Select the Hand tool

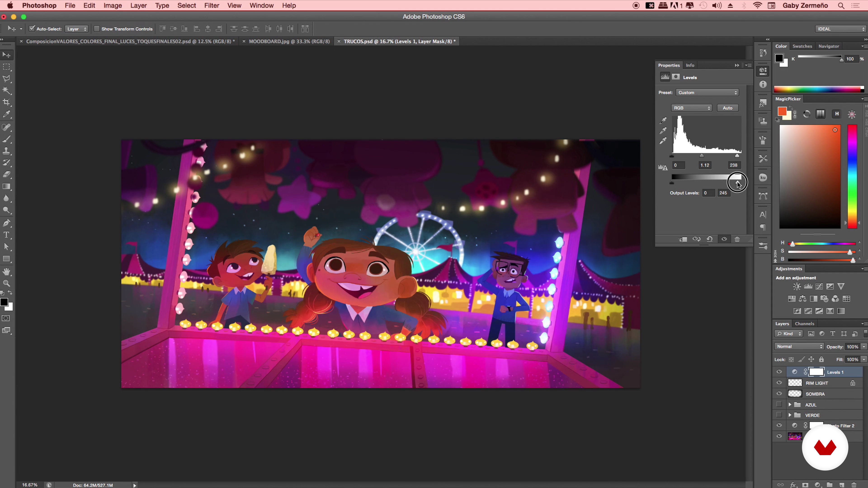tap(6, 271)
